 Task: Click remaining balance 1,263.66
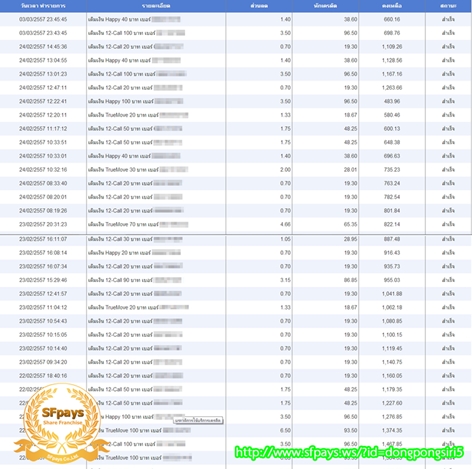[392, 88]
